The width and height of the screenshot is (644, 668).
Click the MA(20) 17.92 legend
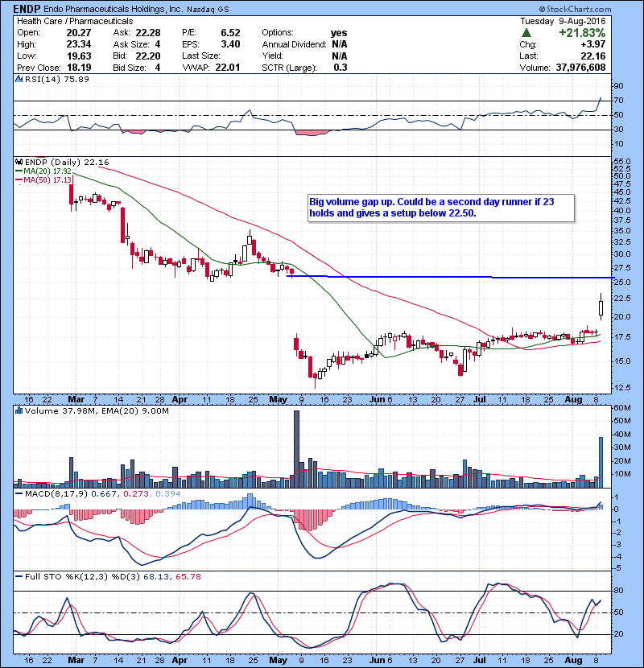tap(43, 171)
